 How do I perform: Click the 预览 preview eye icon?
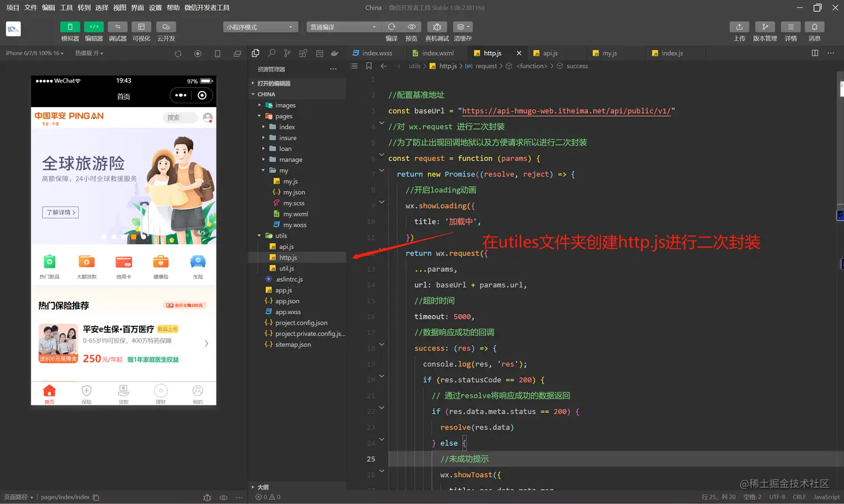click(x=411, y=27)
